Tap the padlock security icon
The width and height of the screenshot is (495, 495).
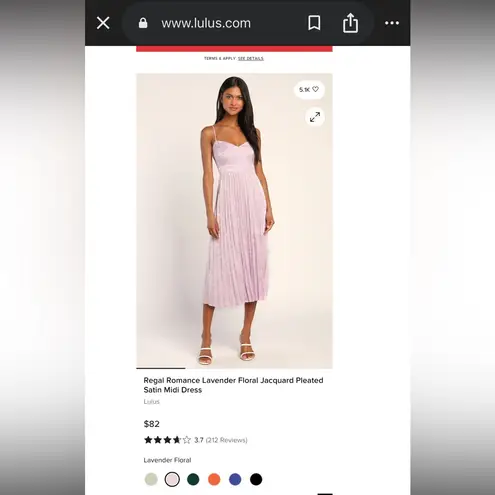[143, 23]
